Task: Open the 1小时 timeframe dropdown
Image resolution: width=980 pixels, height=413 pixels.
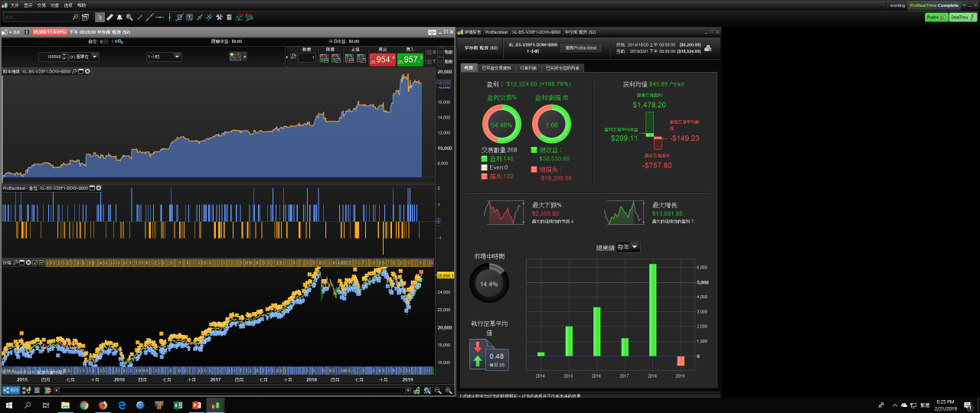Action: pyautogui.click(x=163, y=57)
